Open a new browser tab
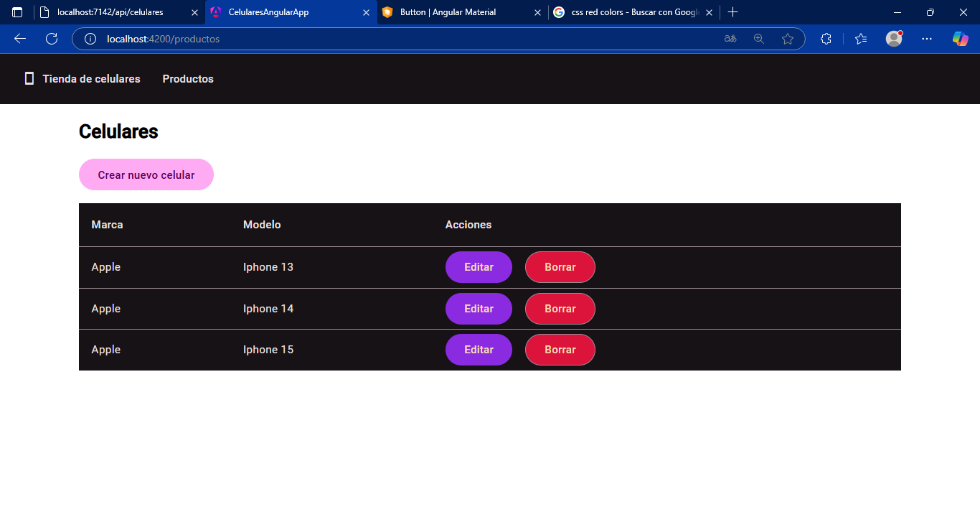 pyautogui.click(x=732, y=12)
